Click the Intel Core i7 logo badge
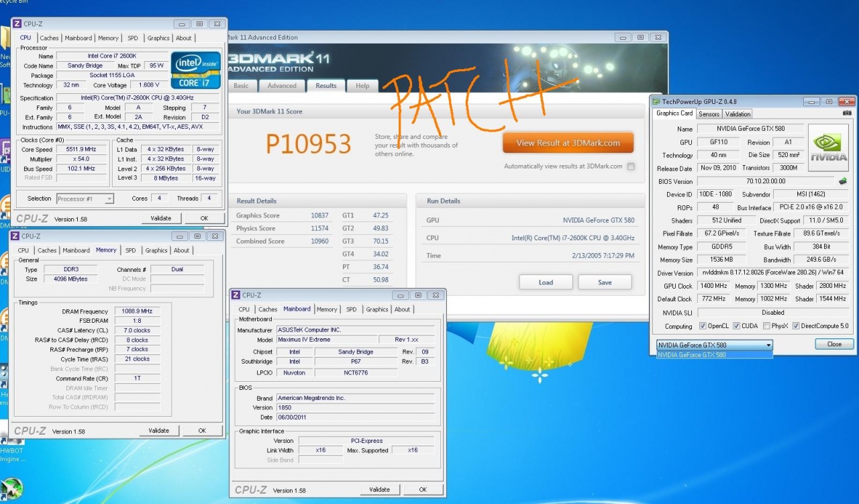Image resolution: width=859 pixels, height=504 pixels. [195, 70]
